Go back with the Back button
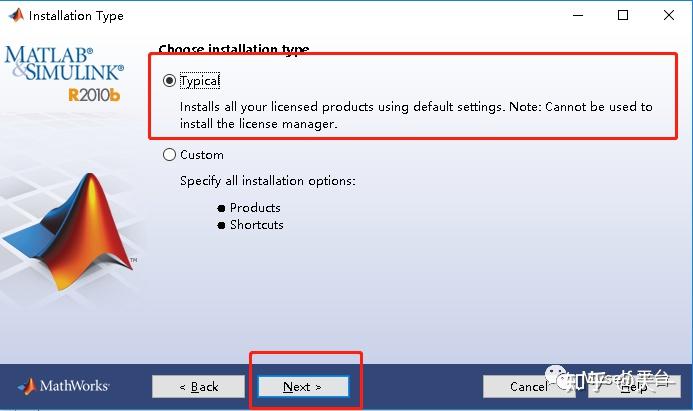The image size is (693, 411). coord(198,387)
